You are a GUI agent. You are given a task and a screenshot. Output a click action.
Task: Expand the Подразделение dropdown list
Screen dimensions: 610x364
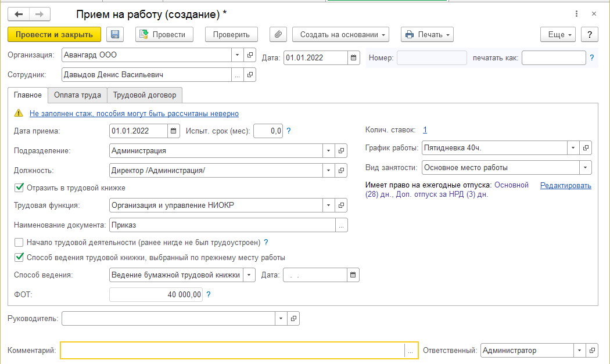[x=329, y=151]
